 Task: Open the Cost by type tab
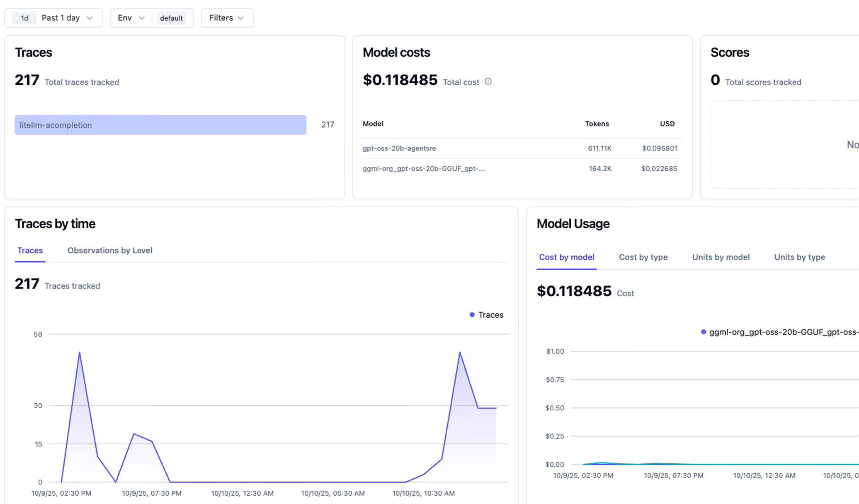[x=643, y=257]
